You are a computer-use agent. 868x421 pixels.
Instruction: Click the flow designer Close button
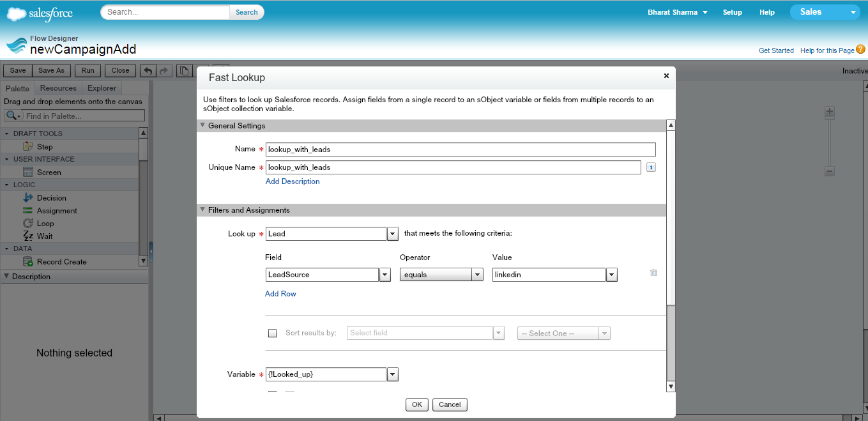pyautogui.click(x=120, y=70)
